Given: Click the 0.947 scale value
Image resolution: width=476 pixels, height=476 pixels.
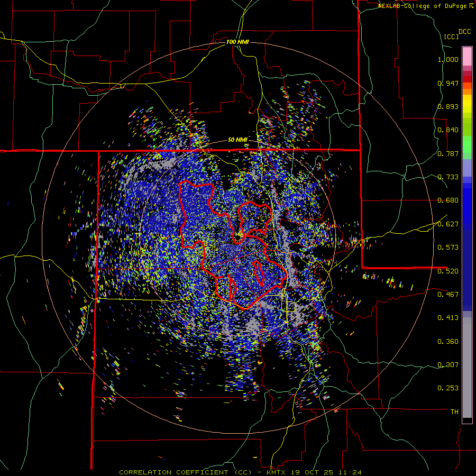Looking at the screenshot, I should (x=448, y=83).
